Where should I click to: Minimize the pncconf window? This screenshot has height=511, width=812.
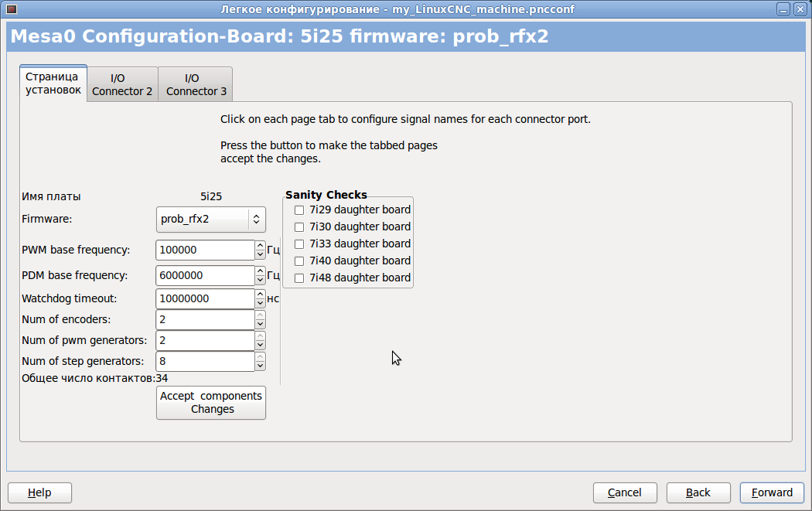[x=783, y=9]
